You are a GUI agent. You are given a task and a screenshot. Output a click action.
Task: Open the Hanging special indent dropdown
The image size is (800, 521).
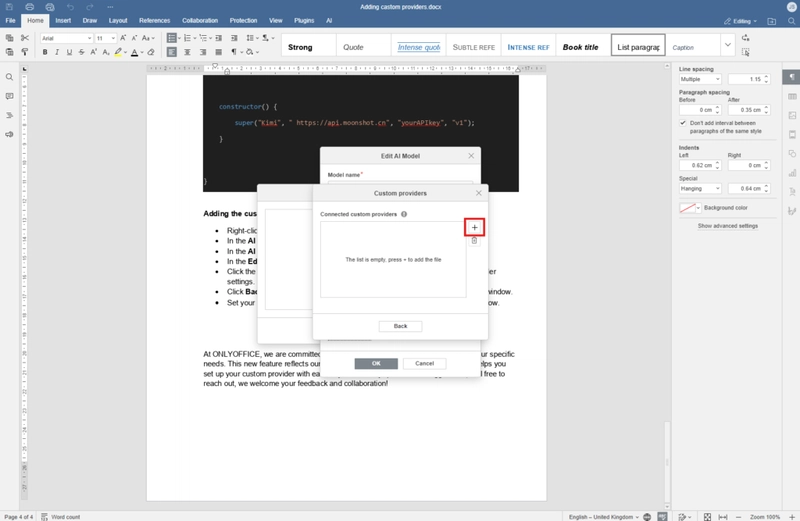point(700,188)
